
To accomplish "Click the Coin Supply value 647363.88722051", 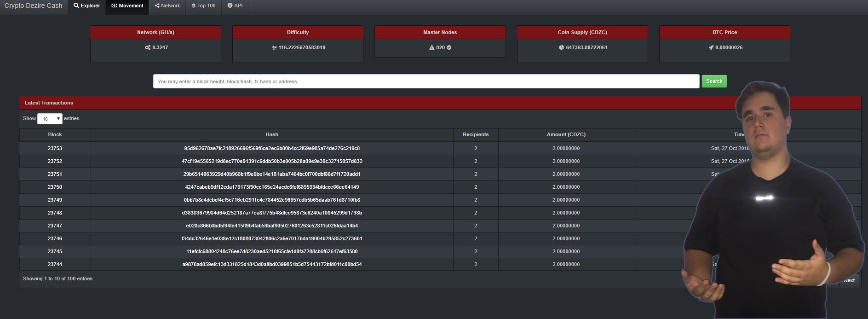I will coord(586,47).
